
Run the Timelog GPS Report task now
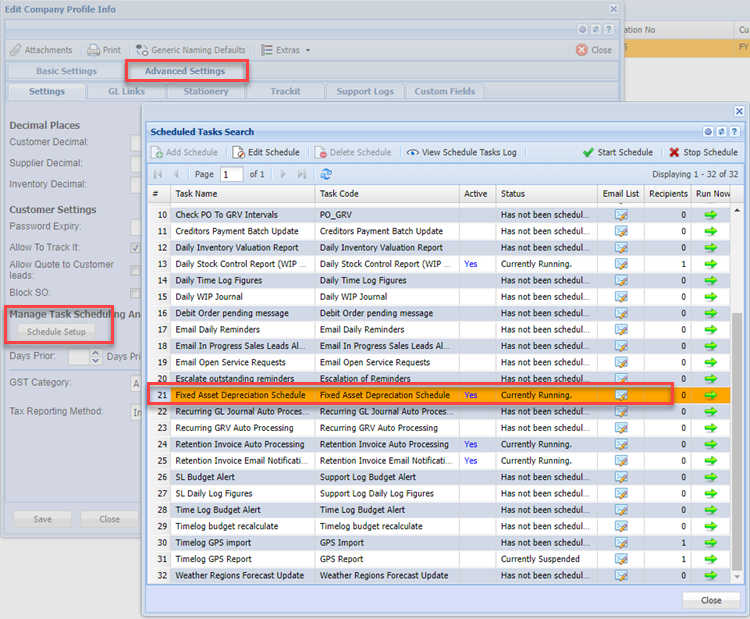(711, 559)
